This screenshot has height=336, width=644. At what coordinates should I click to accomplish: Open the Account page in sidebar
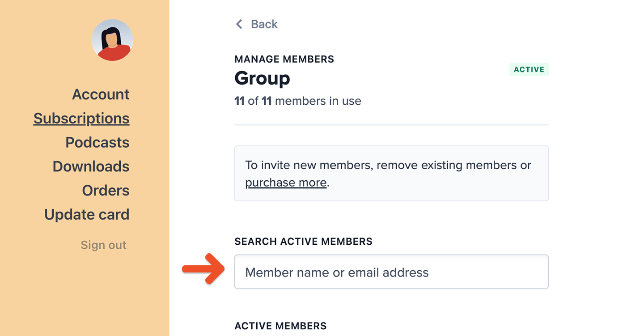(101, 94)
